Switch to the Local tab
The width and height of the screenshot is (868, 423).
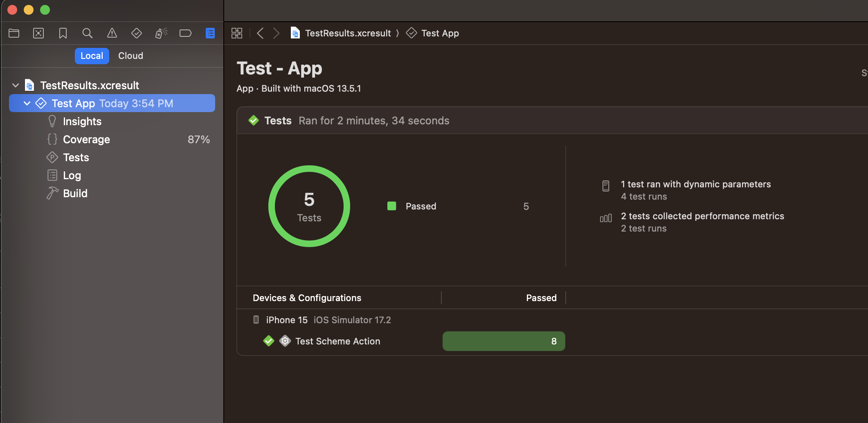point(92,56)
